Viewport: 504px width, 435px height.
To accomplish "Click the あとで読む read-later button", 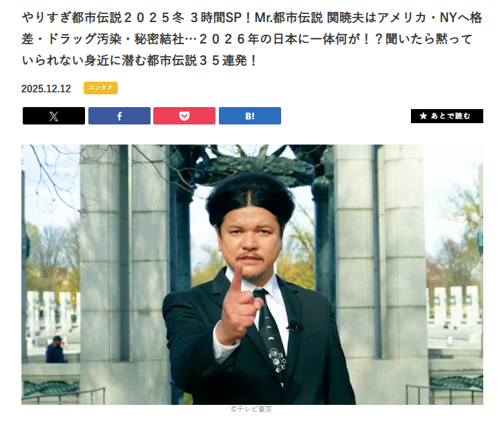I will coord(447,116).
